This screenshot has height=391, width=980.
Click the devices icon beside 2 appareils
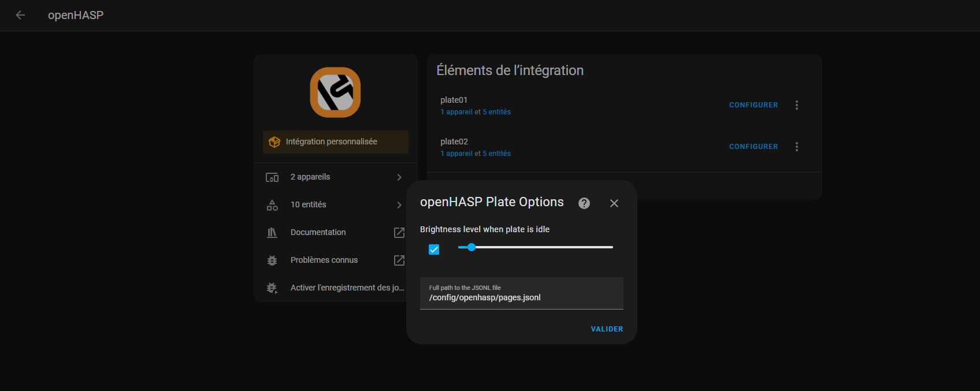click(x=272, y=177)
